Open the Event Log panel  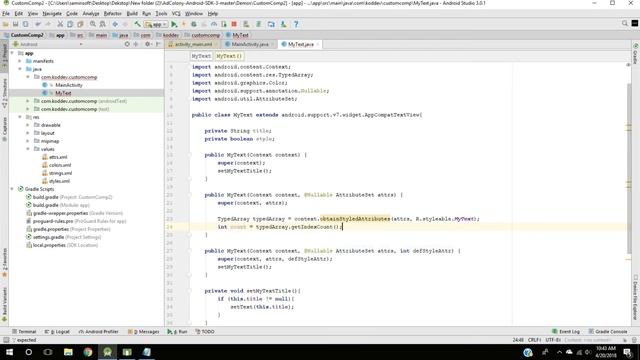[x=566, y=331]
